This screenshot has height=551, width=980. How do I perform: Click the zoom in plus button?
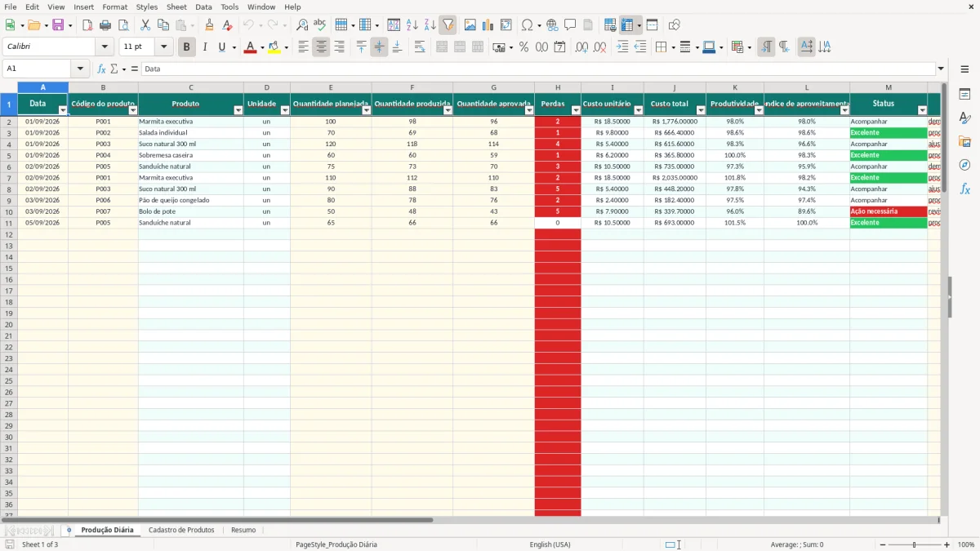point(947,544)
